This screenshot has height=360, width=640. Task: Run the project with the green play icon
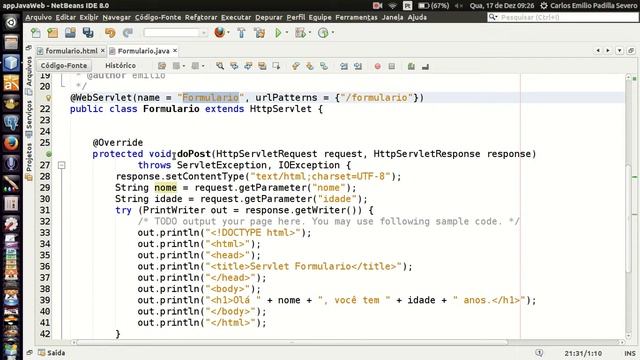(278, 33)
